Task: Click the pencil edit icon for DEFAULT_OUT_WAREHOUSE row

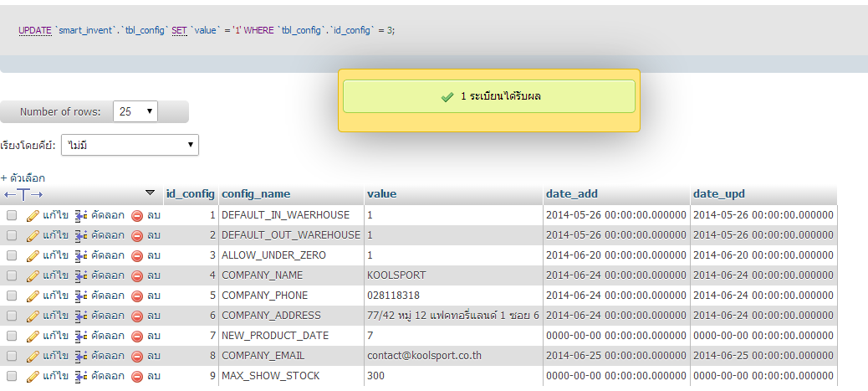Action: click(33, 236)
